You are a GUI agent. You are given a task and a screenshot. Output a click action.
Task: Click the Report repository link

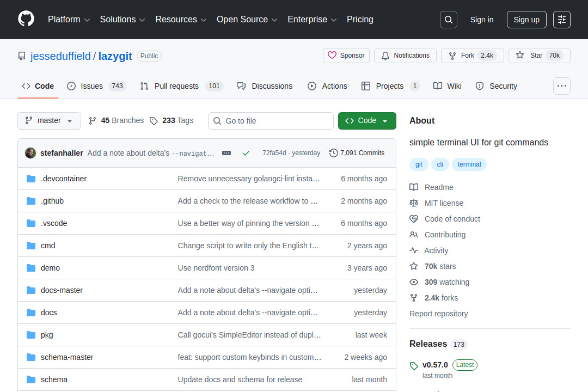(438, 313)
